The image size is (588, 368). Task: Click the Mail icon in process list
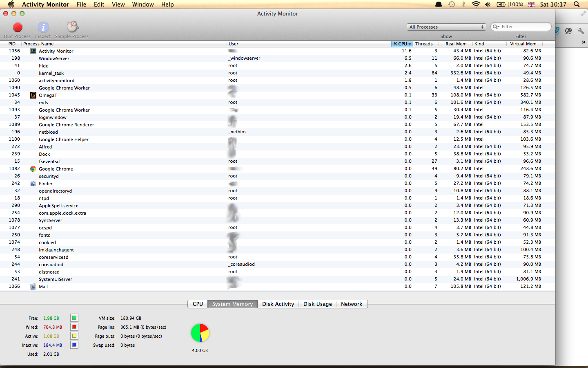pos(33,287)
